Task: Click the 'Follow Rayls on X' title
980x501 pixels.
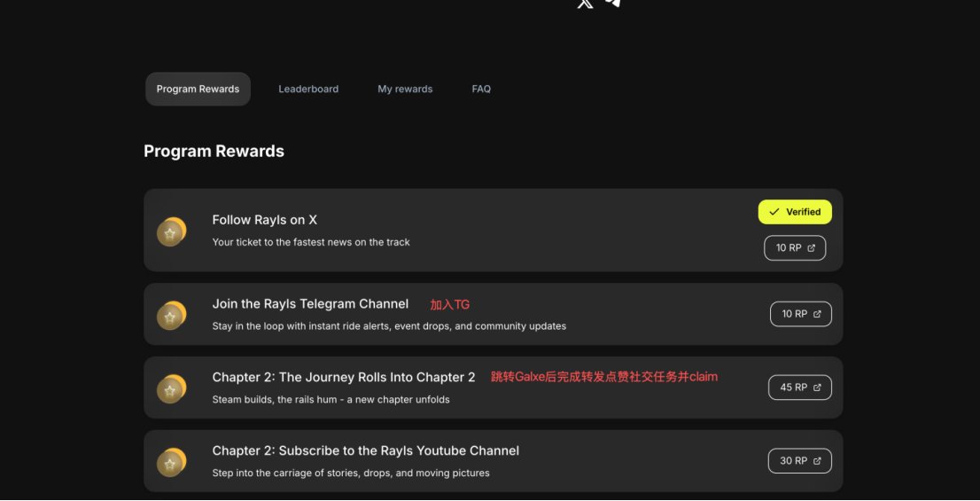Action: [x=264, y=220]
